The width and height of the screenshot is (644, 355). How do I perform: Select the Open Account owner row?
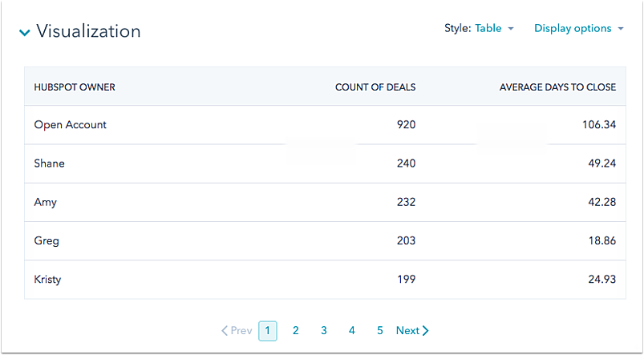pyautogui.click(x=71, y=125)
